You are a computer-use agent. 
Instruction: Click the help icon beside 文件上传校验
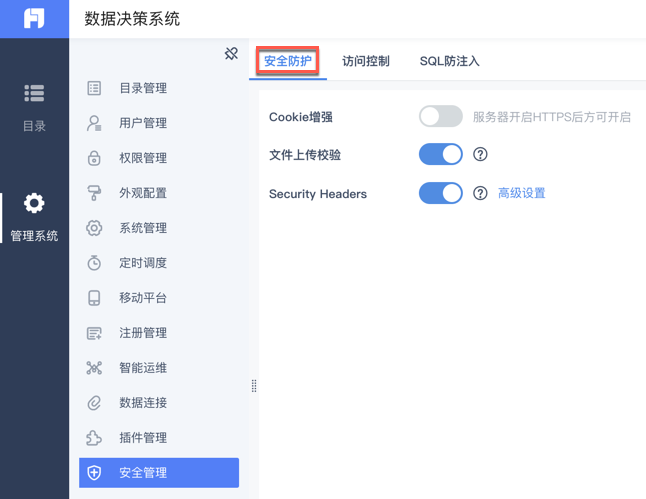[x=480, y=155]
